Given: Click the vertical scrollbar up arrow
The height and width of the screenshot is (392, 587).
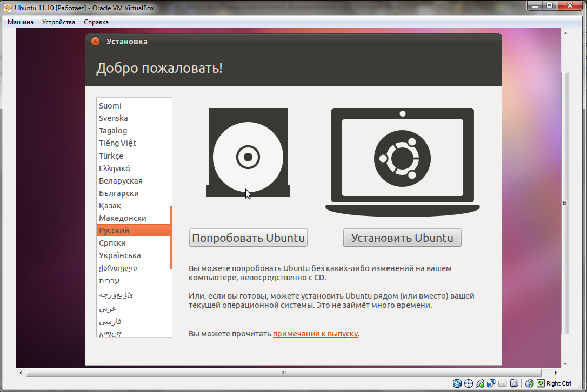Looking at the screenshot, I should [565, 33].
